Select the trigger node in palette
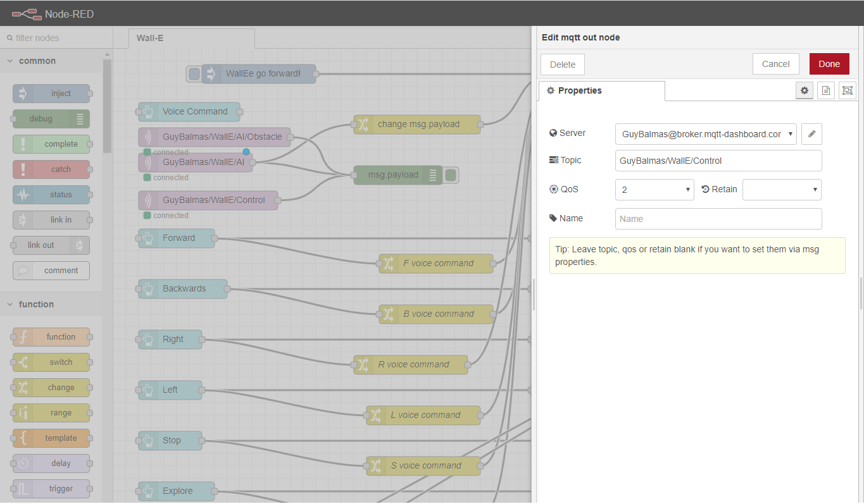 click(51, 489)
